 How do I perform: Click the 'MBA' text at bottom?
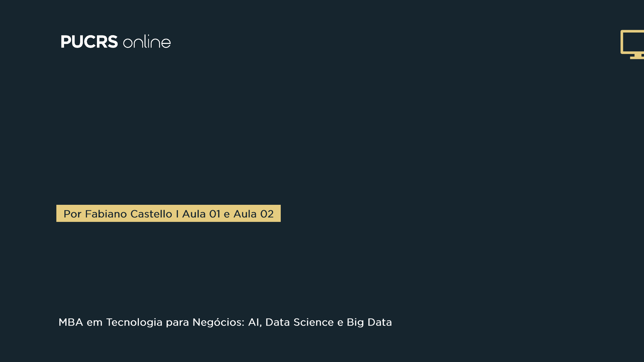coord(71,322)
